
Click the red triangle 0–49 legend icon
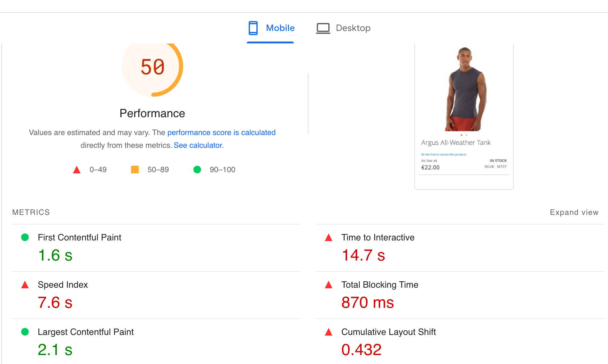pos(77,170)
